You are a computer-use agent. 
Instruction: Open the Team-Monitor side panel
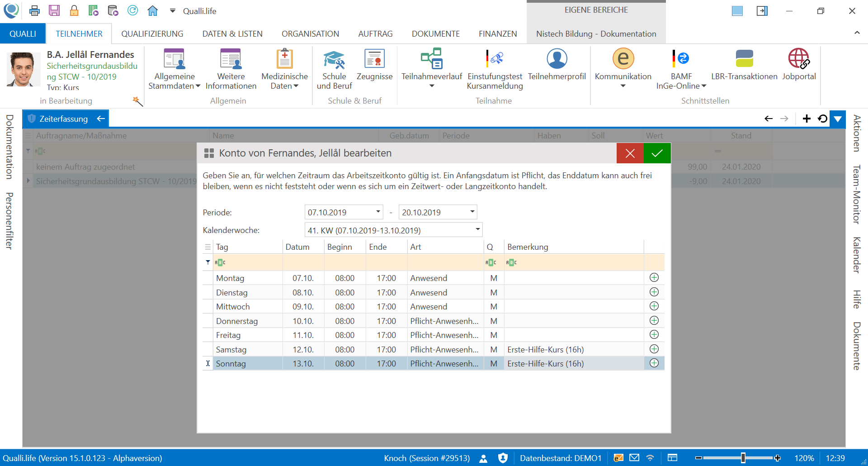pos(857,195)
